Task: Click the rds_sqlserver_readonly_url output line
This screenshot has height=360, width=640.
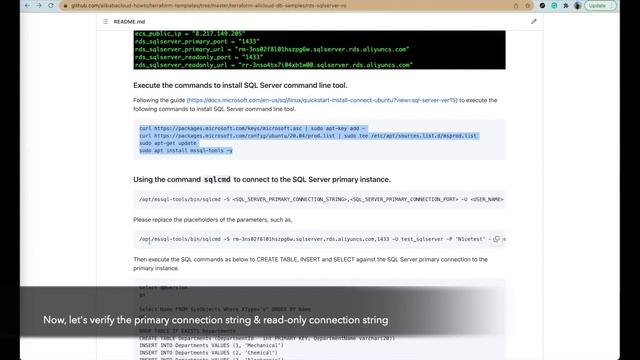Action: pyautogui.click(x=273, y=65)
